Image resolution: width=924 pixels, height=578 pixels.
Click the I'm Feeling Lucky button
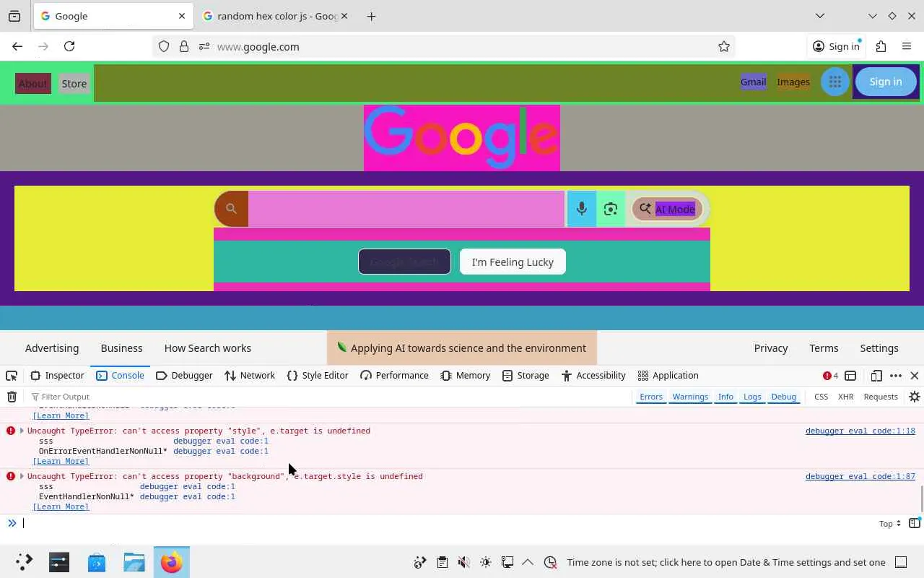[513, 262]
